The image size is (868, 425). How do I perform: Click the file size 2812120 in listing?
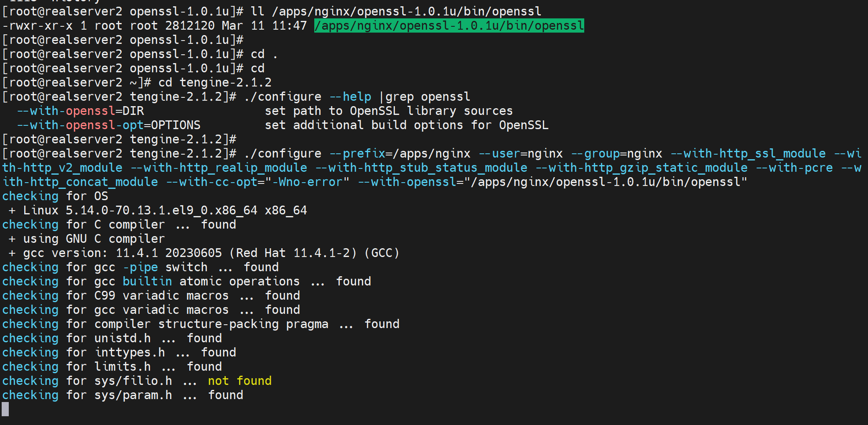pos(190,26)
